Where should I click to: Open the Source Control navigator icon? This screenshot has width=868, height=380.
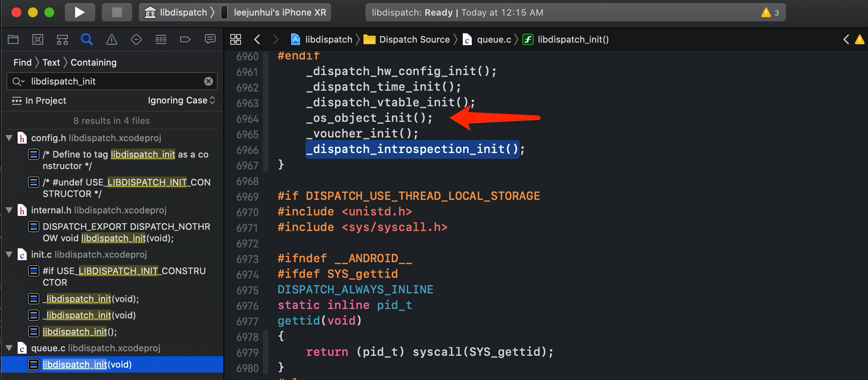point(38,39)
